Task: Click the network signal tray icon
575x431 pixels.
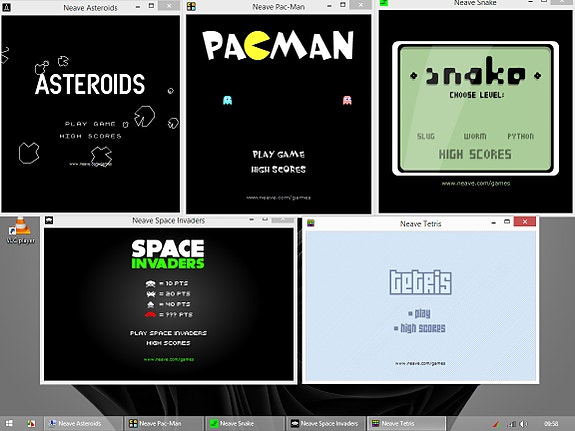Action: 512,424
